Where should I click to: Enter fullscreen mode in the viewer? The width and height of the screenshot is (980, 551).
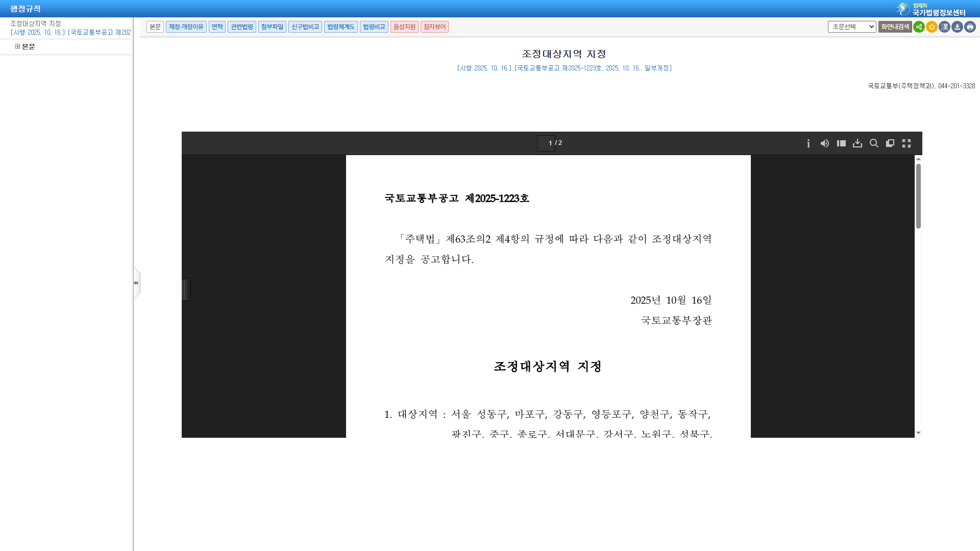point(907,143)
